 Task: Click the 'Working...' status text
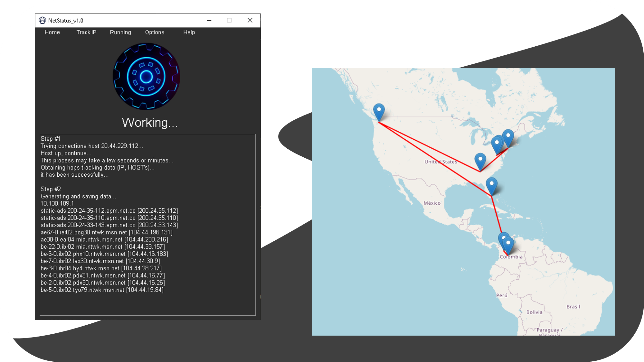[150, 123]
